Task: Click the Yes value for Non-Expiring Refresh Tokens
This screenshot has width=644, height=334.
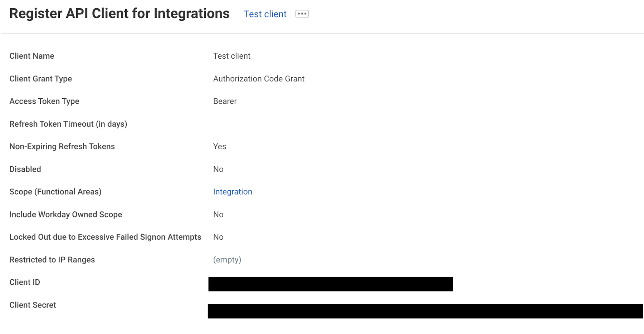Action: [219, 147]
